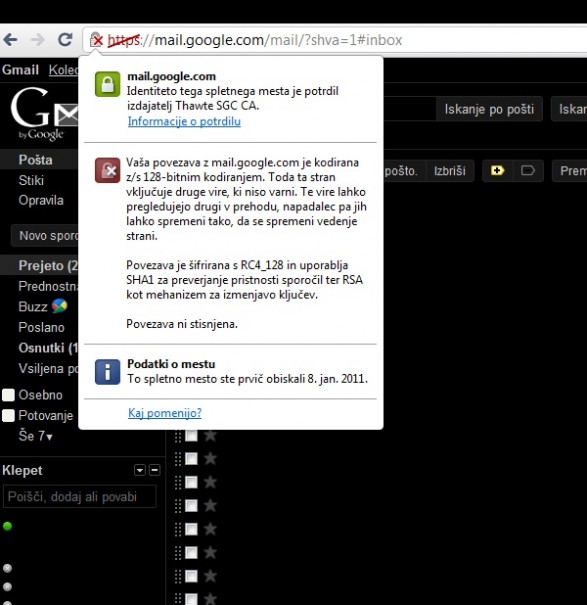Viewport: 587px width, 605px height.
Task: Go back with the browser back arrow
Action: point(10,39)
